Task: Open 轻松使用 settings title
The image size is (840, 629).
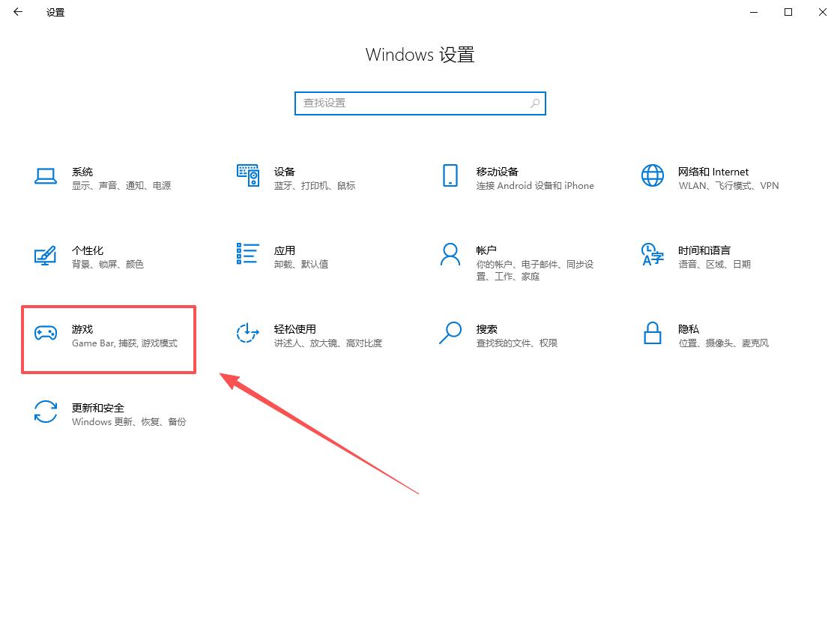Action: [294, 330]
